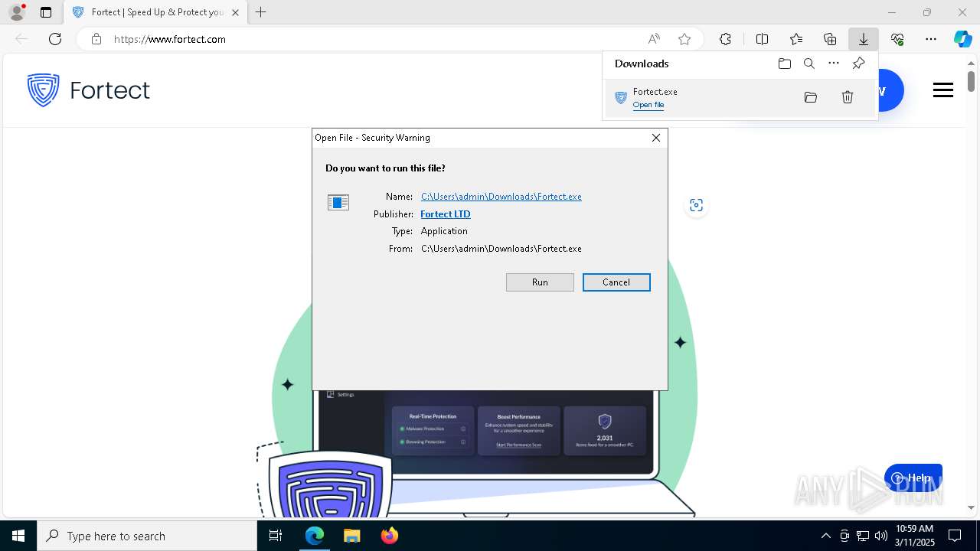Open the Fortect hamburger menu
Screen dimensions: 980x551
(943, 90)
